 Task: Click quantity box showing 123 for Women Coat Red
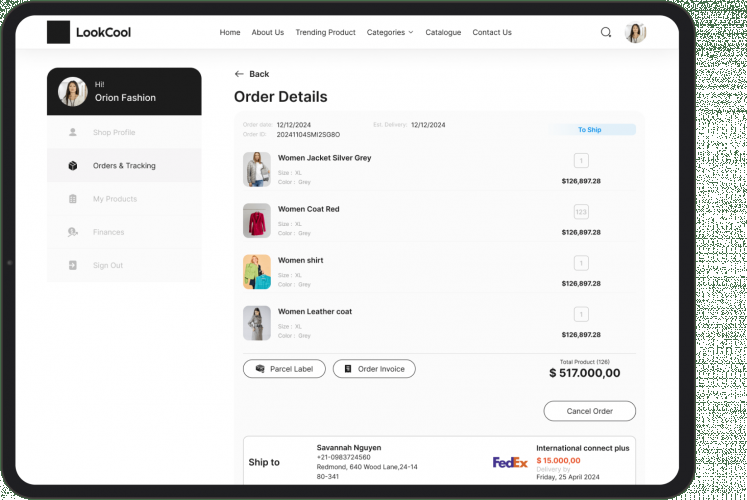coord(581,212)
